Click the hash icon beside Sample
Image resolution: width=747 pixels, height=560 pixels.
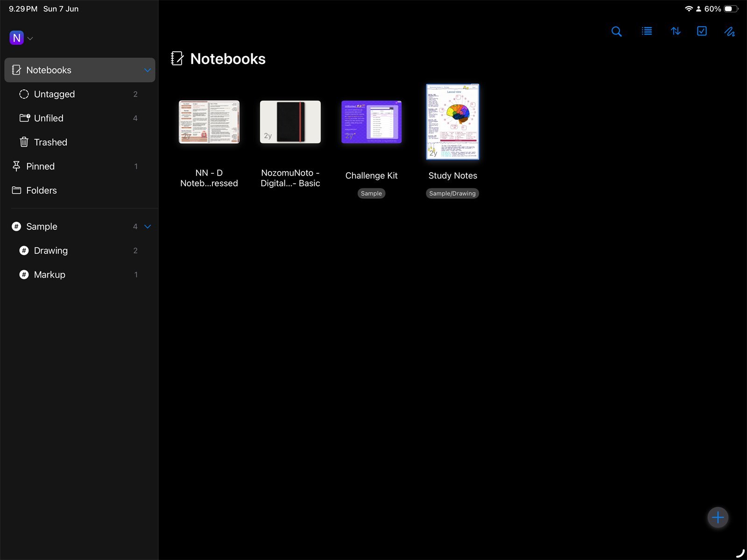pos(16,227)
